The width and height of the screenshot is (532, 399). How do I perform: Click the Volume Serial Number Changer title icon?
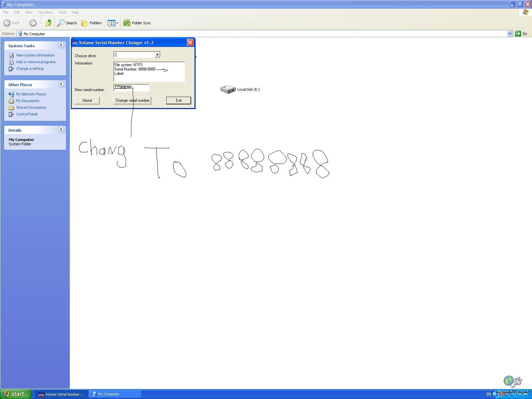click(x=75, y=42)
